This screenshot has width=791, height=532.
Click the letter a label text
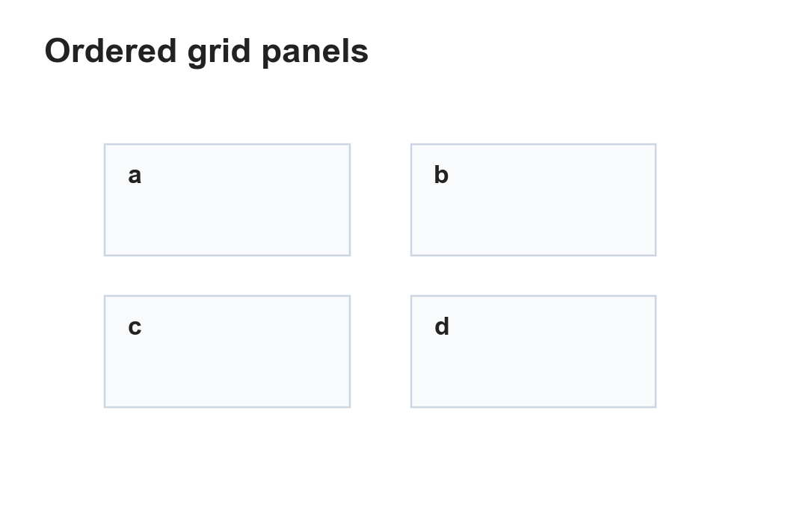[x=135, y=176]
